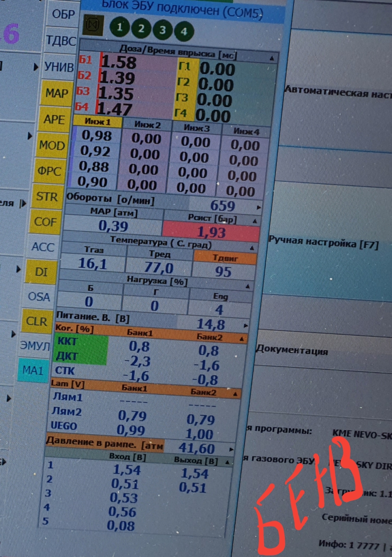Expand the Обороты section arrow
This screenshot has height=557, width=392.
pyautogui.click(x=259, y=207)
